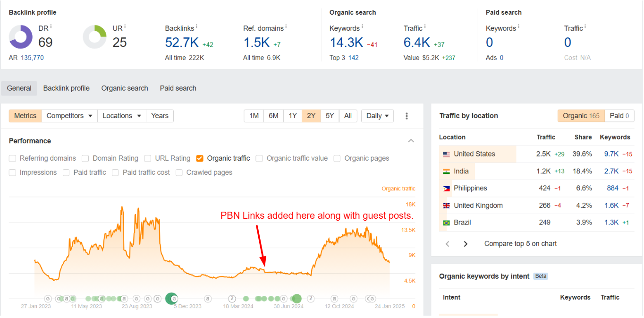Click the previous page arrow in Traffic by location
The height and width of the screenshot is (318, 644).
point(448,244)
